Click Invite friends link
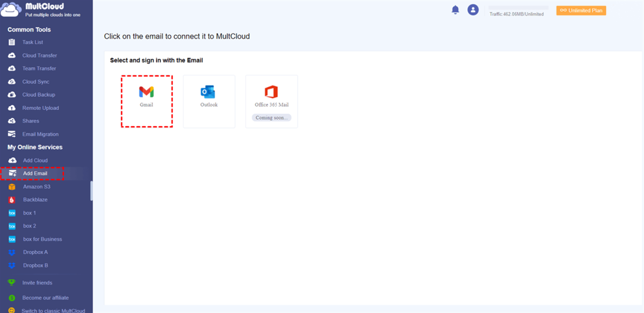Viewport: 644px width, 313px height. [37, 283]
